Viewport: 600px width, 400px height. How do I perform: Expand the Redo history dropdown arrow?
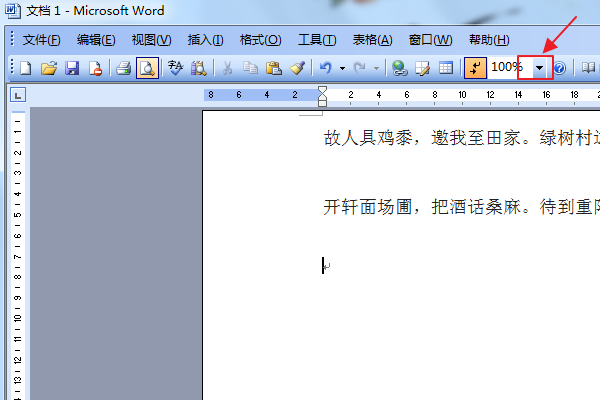point(377,69)
